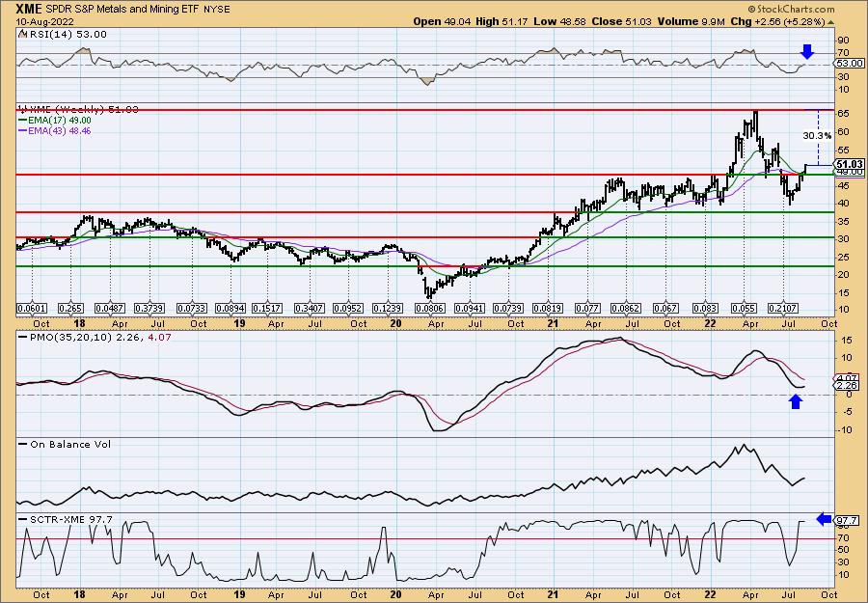Screen dimensions: 868x603
Task: Click the 0.0601 value box
Action: [32, 309]
